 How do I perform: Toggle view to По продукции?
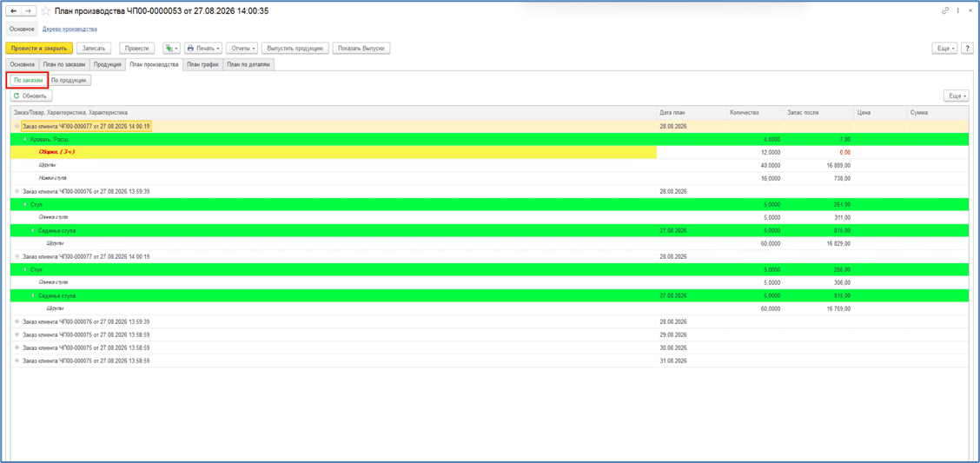70,80
